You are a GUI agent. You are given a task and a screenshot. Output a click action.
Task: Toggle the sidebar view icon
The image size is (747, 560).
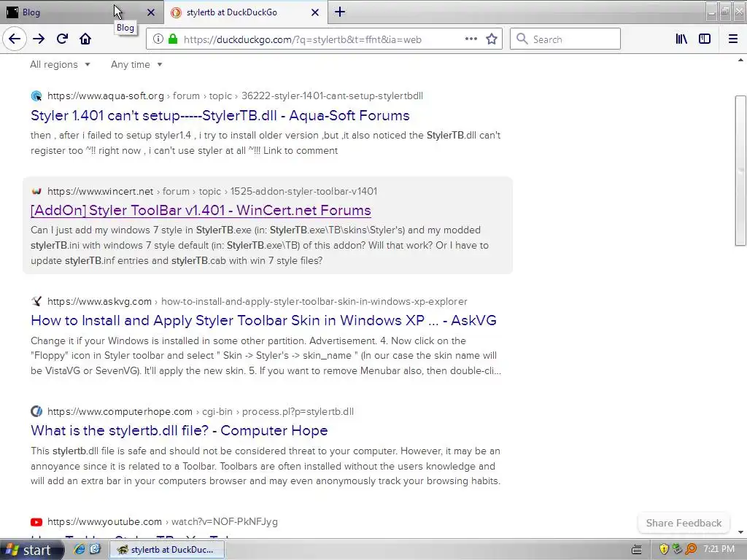[x=705, y=39]
